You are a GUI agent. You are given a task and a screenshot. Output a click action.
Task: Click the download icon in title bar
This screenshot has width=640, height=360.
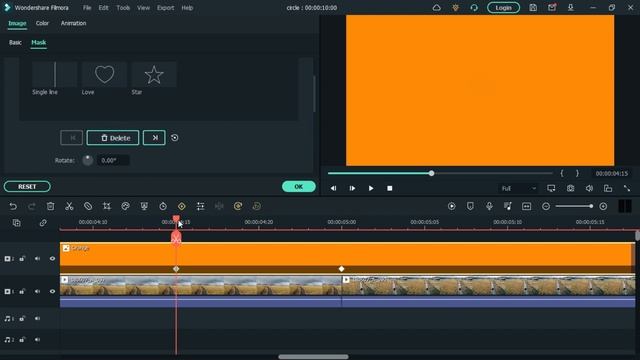(571, 7)
